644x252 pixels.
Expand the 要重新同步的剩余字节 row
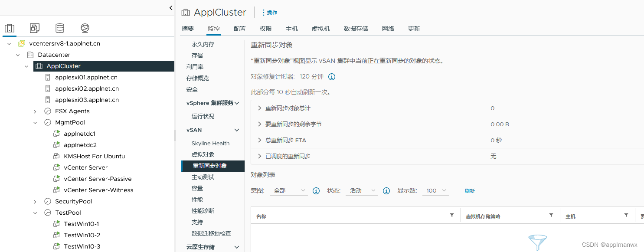pos(260,124)
